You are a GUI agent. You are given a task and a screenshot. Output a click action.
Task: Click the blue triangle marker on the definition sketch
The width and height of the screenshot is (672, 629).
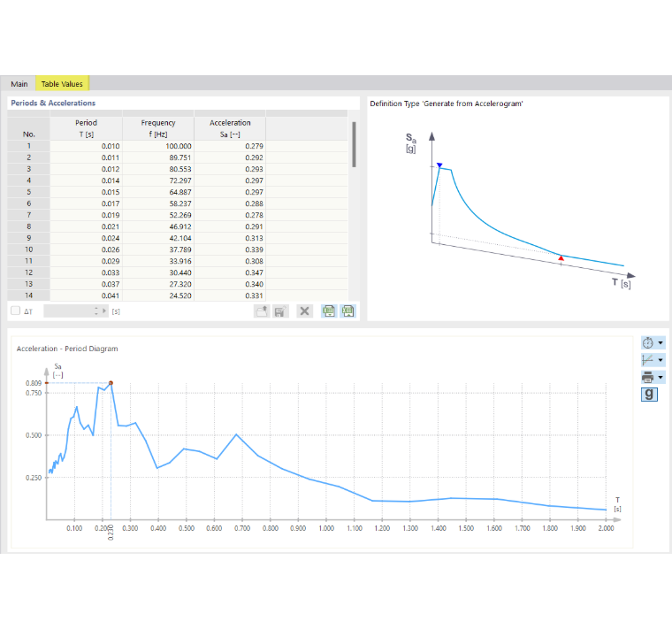pyautogui.click(x=439, y=165)
